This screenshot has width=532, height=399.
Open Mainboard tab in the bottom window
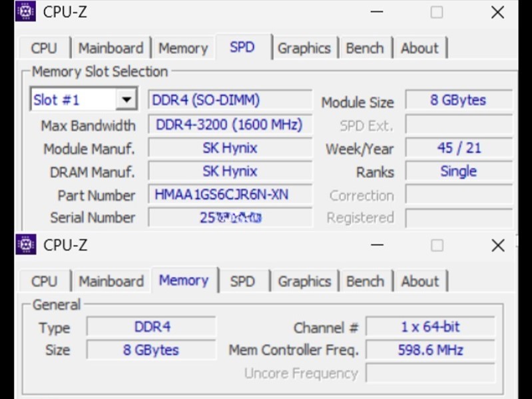pyautogui.click(x=111, y=281)
